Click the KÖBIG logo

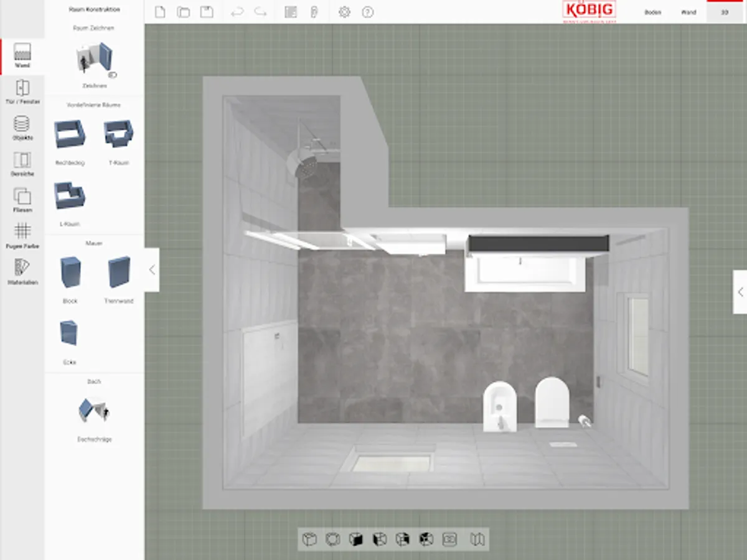point(589,12)
